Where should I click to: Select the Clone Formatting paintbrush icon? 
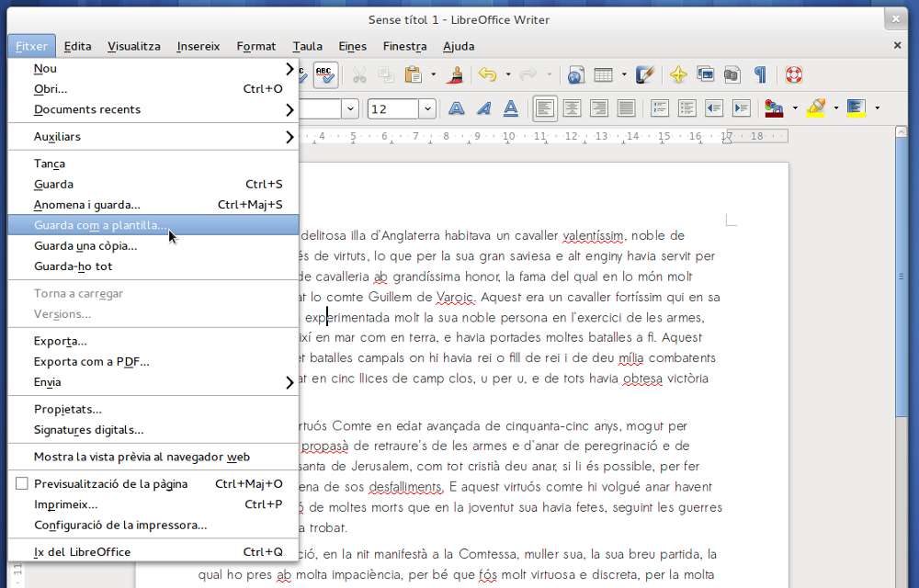pyautogui.click(x=455, y=75)
